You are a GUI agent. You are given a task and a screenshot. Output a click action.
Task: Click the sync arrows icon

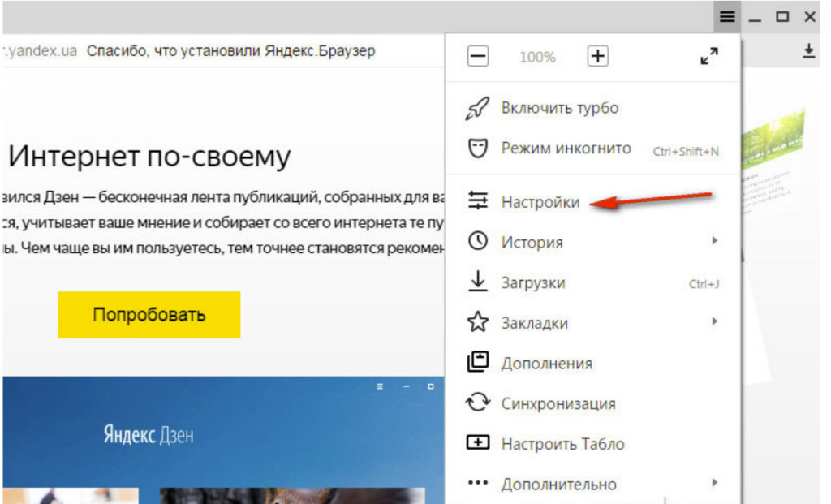tap(477, 403)
